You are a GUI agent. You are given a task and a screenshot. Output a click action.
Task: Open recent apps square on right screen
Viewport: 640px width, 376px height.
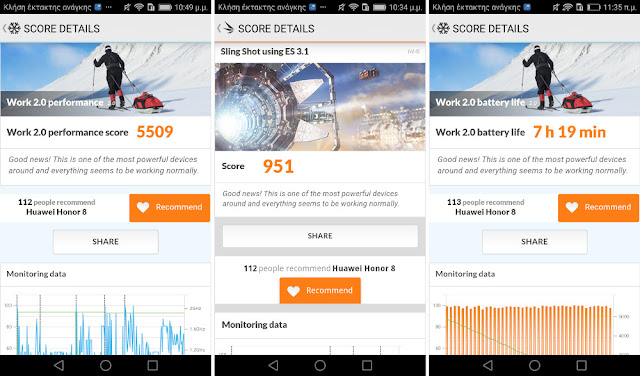pos(582,365)
